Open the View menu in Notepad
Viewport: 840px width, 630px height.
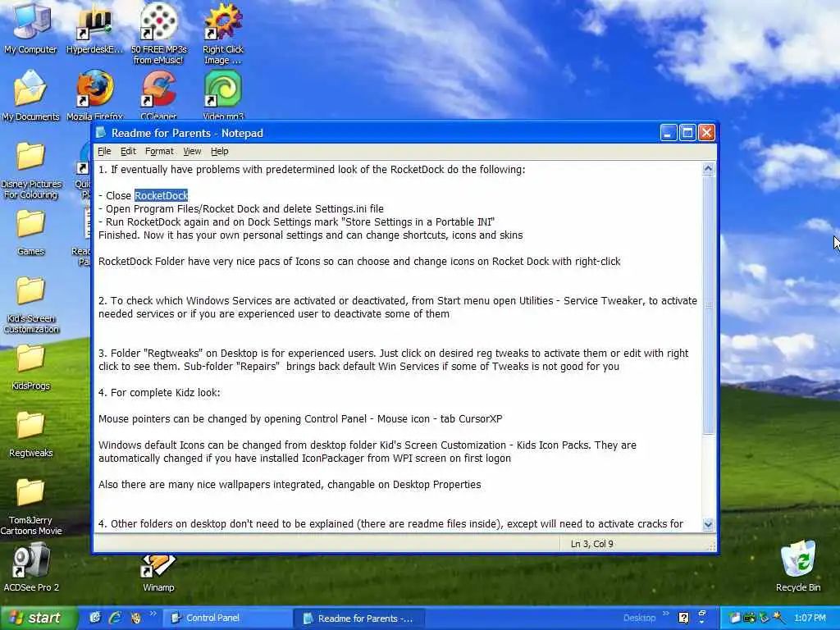192,151
